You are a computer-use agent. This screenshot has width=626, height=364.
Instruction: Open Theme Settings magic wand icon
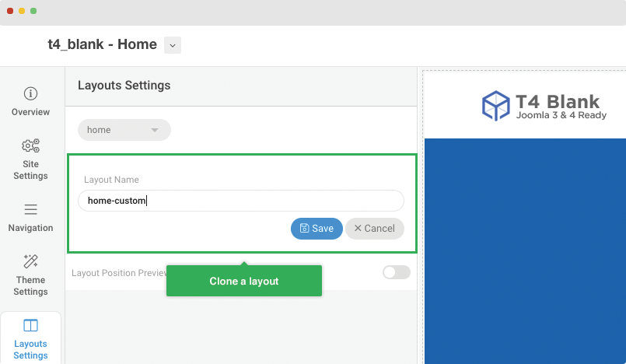(x=31, y=261)
